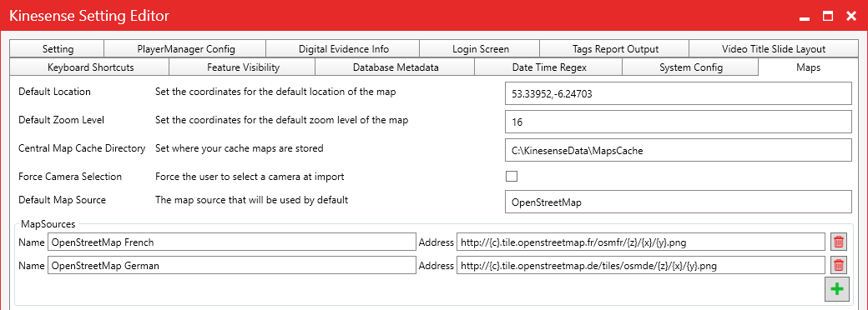Delete the OpenStreetMap German map source
Image resolution: width=868 pixels, height=310 pixels.
point(839,265)
